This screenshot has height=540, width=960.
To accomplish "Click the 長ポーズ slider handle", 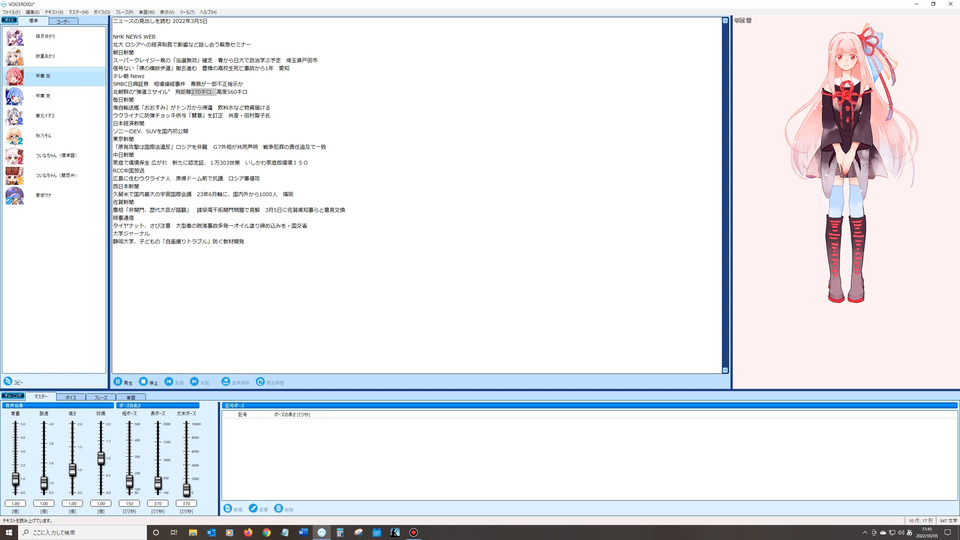I will [x=158, y=483].
